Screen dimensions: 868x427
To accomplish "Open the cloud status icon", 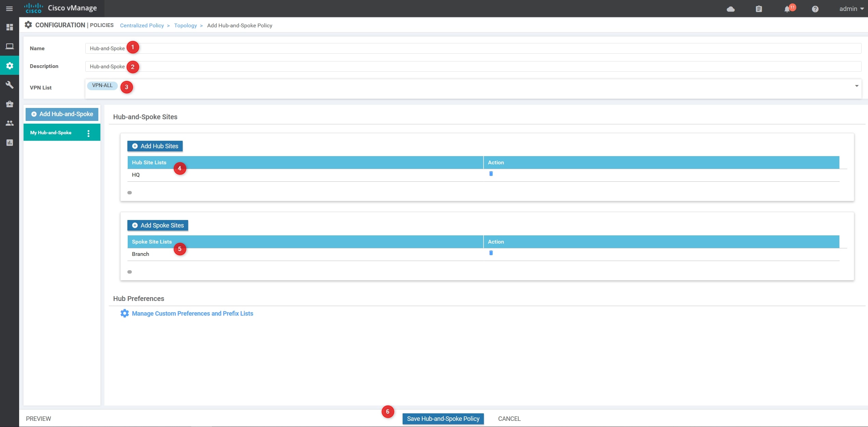I will (730, 9).
